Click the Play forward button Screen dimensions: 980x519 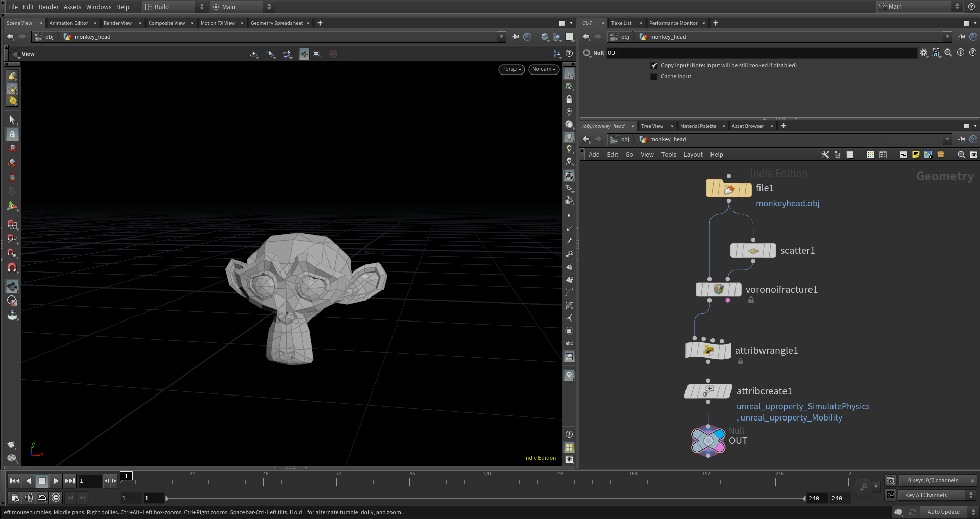pyautogui.click(x=56, y=481)
